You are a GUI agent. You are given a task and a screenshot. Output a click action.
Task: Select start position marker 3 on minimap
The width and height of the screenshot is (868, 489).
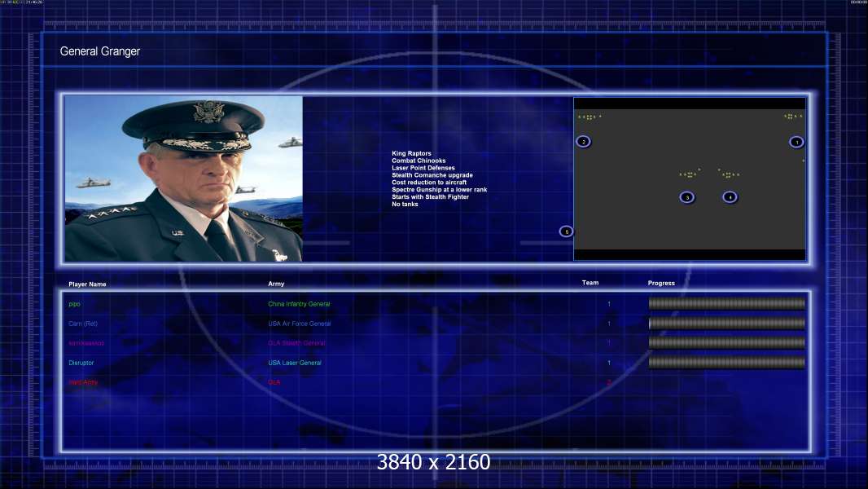(687, 197)
